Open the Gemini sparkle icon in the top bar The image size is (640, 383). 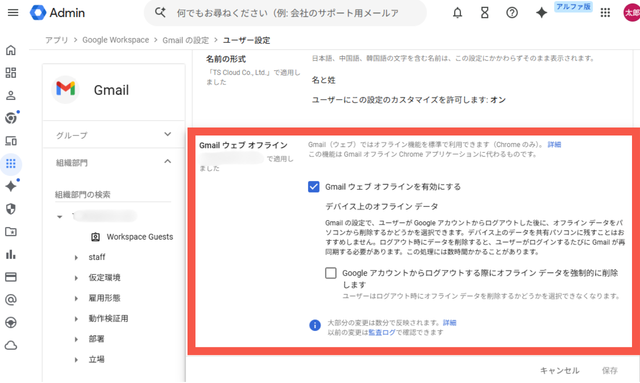pyautogui.click(x=541, y=13)
